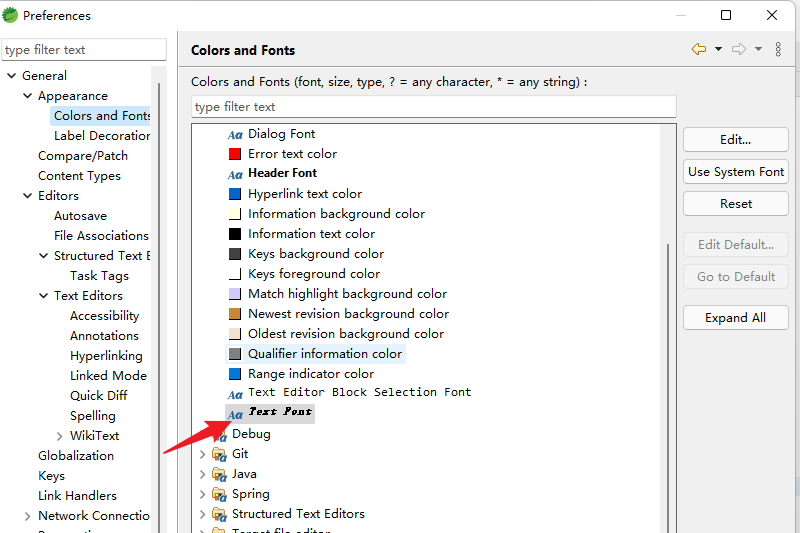
Task: Expand the WikiText tree node
Action: (x=59, y=436)
